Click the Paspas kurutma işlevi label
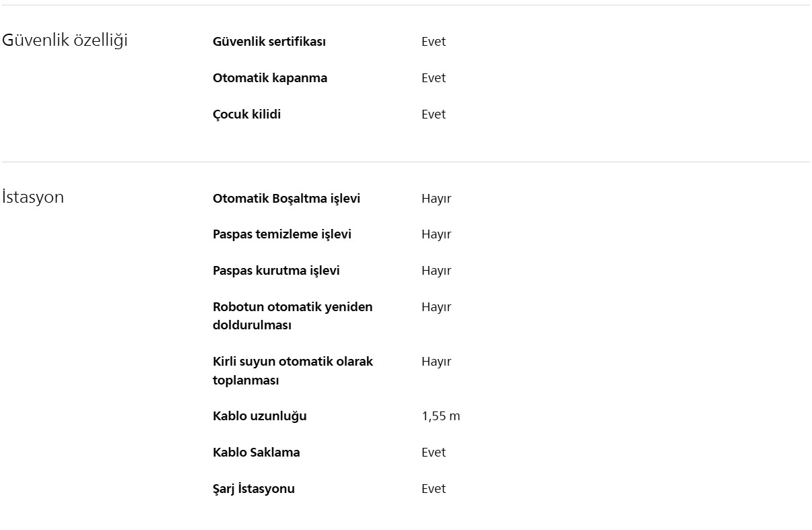The width and height of the screenshot is (812, 530). [x=276, y=271]
